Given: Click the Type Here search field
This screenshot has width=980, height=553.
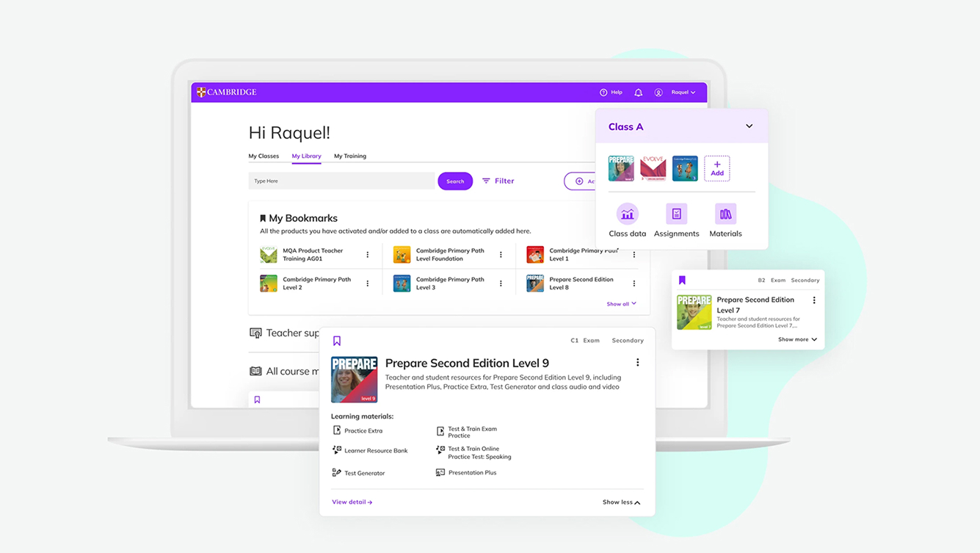Looking at the screenshot, I should 341,181.
